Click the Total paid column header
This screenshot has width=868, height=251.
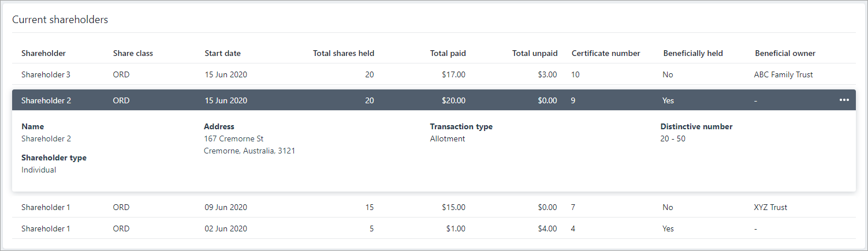click(x=448, y=53)
